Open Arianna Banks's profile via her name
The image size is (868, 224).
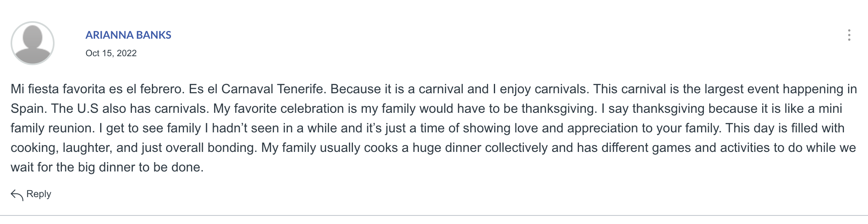click(128, 35)
